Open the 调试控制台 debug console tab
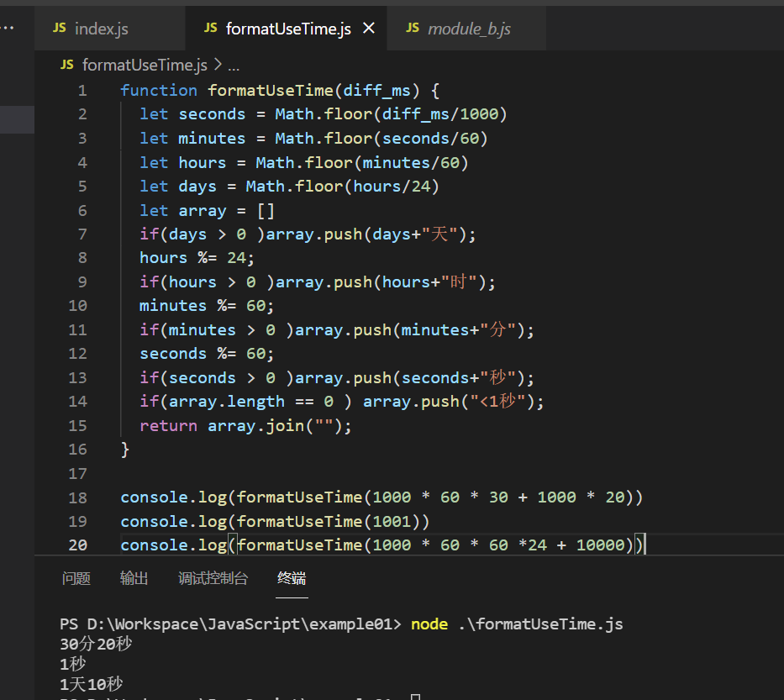 click(x=213, y=578)
